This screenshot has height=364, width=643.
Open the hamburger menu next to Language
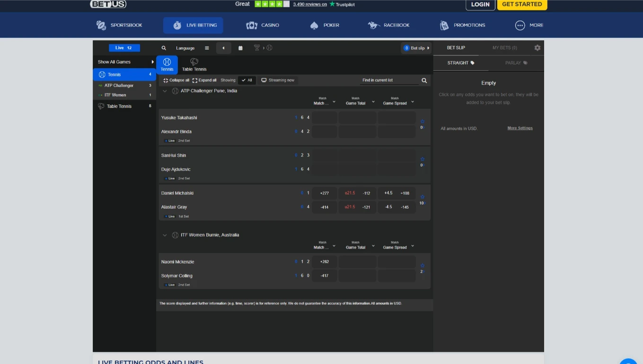coord(207,48)
